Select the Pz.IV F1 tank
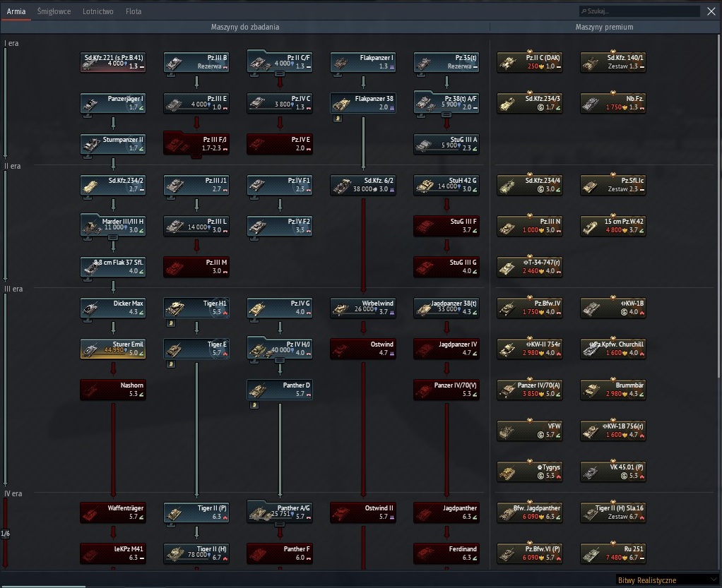Image resolution: width=722 pixels, height=588 pixels. point(280,185)
